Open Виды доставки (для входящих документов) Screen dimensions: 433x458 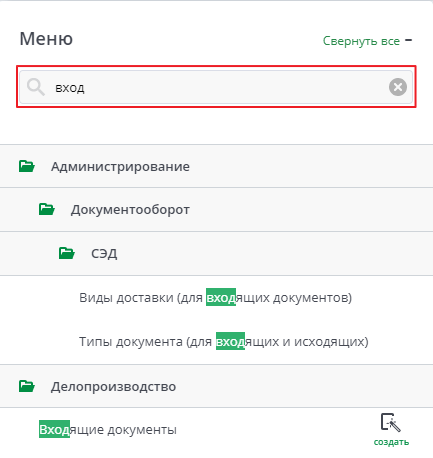(x=215, y=297)
